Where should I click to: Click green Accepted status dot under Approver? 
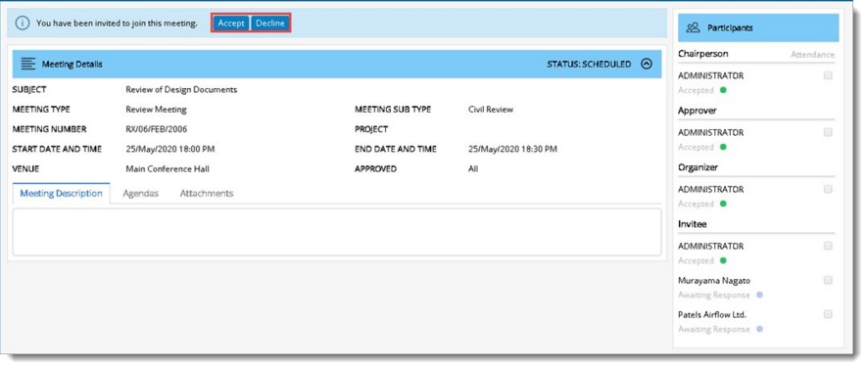click(723, 147)
